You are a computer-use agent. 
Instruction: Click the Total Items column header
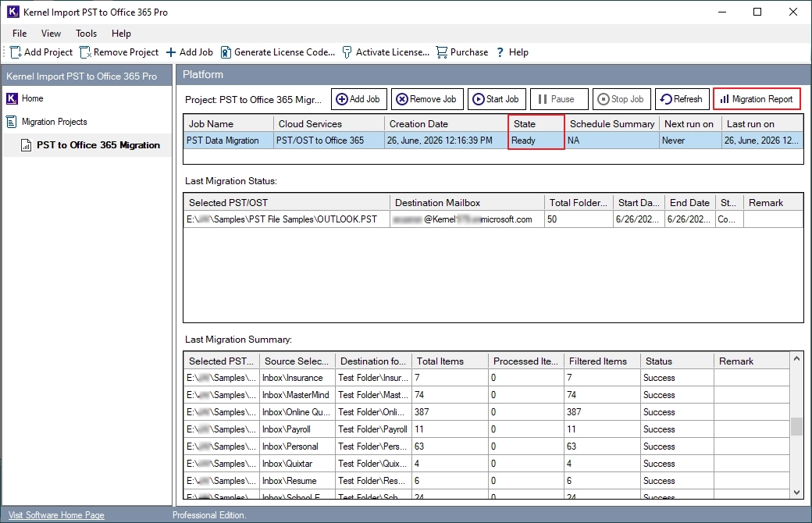(450, 361)
